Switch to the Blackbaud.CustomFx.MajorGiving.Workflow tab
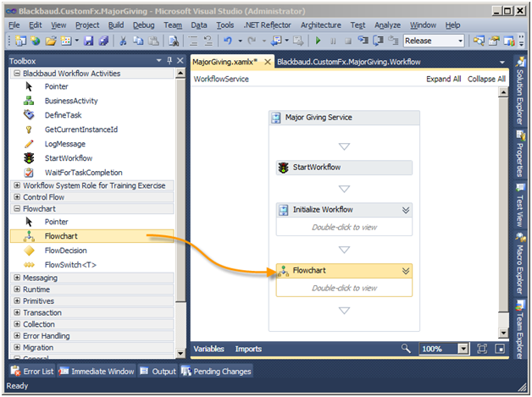This screenshot has height=397, width=532. pos(349,62)
